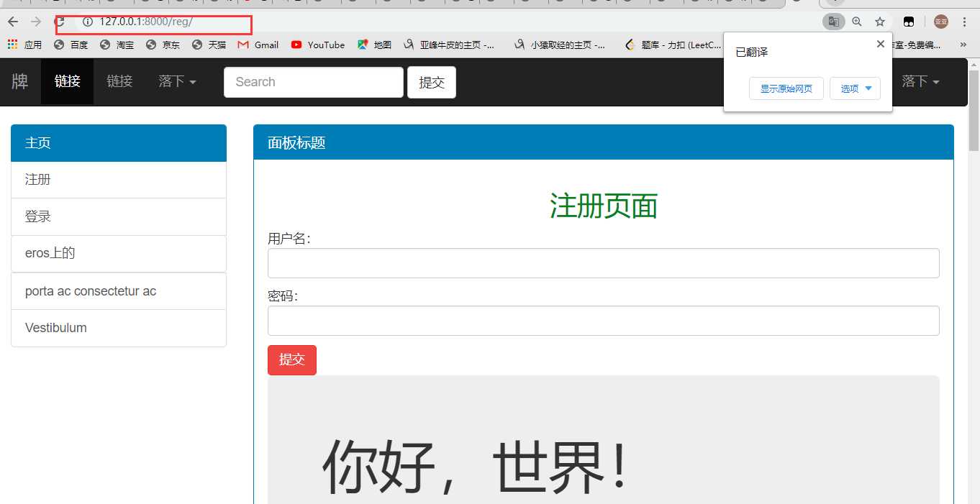Click the browser forward arrow
Viewport: 980px width, 504px height.
click(x=36, y=22)
